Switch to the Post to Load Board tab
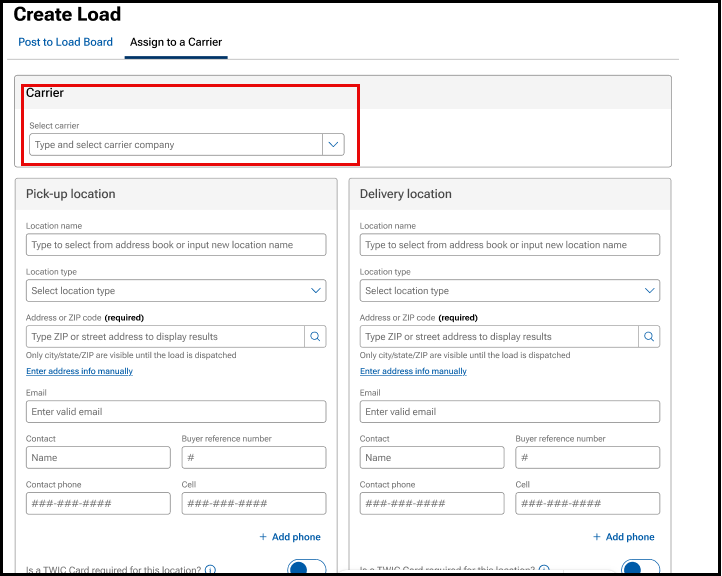Viewport: 722px width, 576px height. pyautogui.click(x=65, y=42)
